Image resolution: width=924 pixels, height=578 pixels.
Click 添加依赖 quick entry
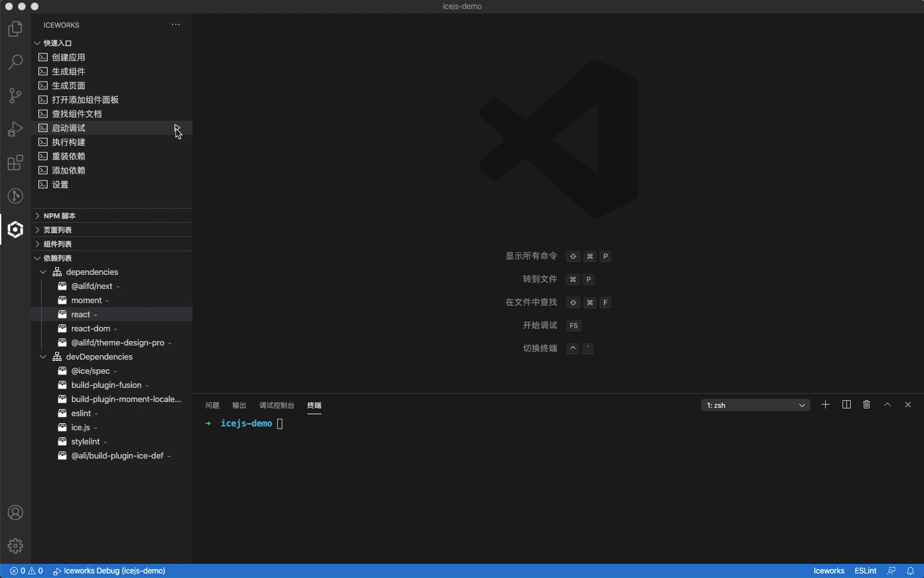click(x=112, y=170)
